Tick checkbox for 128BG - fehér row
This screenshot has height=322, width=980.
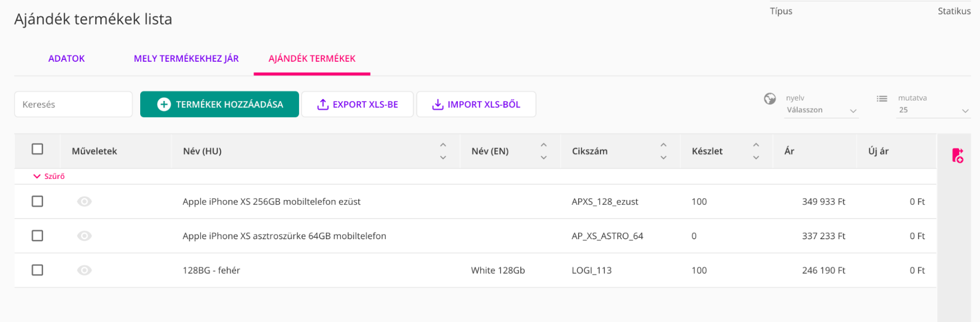pos(37,270)
